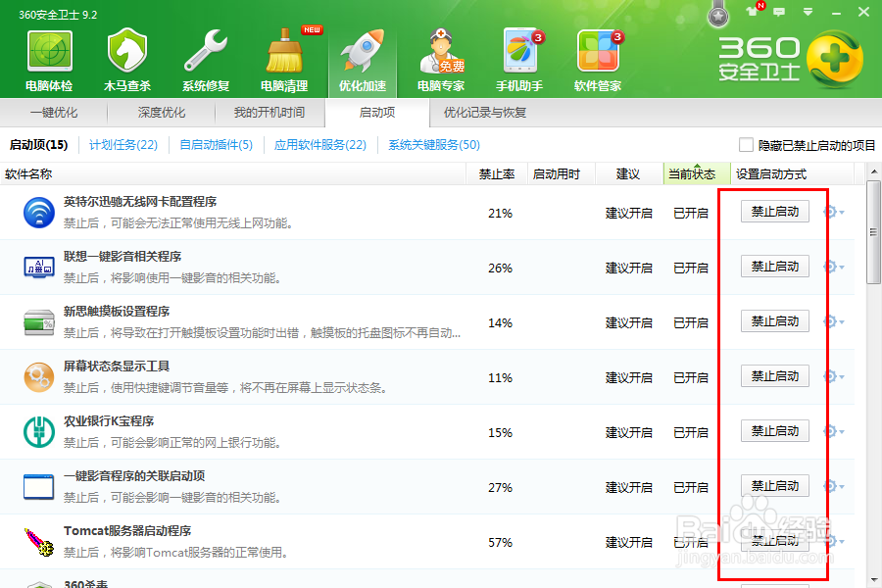Open 软件管家 icon

point(598,61)
